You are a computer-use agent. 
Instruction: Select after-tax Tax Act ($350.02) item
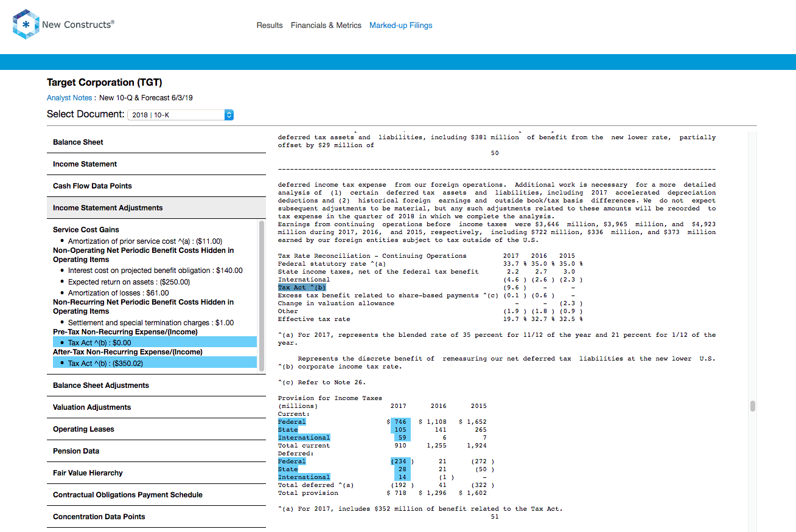pos(155,363)
